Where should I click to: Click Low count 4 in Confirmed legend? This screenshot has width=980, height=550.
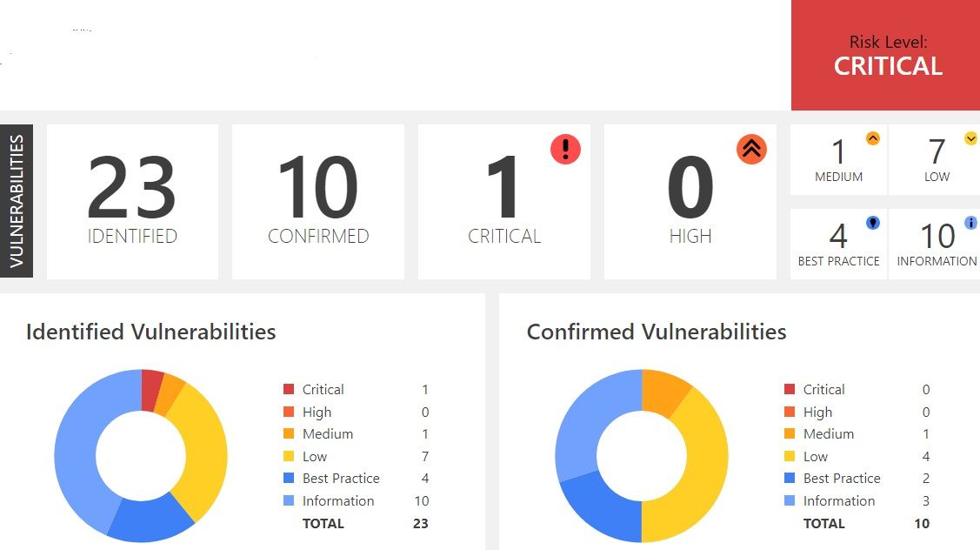[x=925, y=456]
